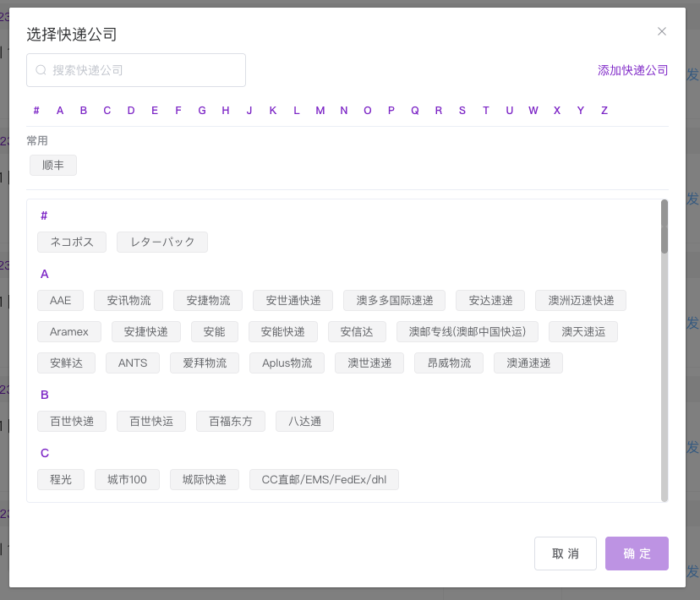Jump to letter H in index

pos(226,110)
